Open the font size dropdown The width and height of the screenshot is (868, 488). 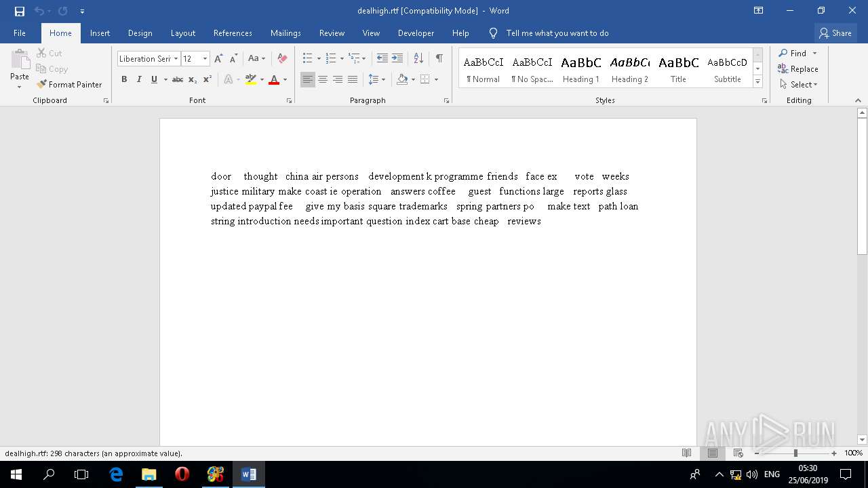click(x=205, y=59)
